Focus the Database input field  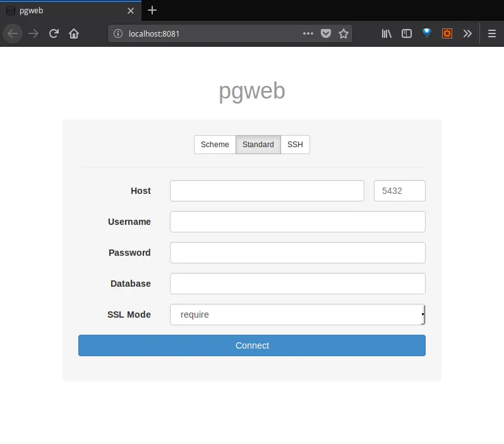click(x=297, y=284)
